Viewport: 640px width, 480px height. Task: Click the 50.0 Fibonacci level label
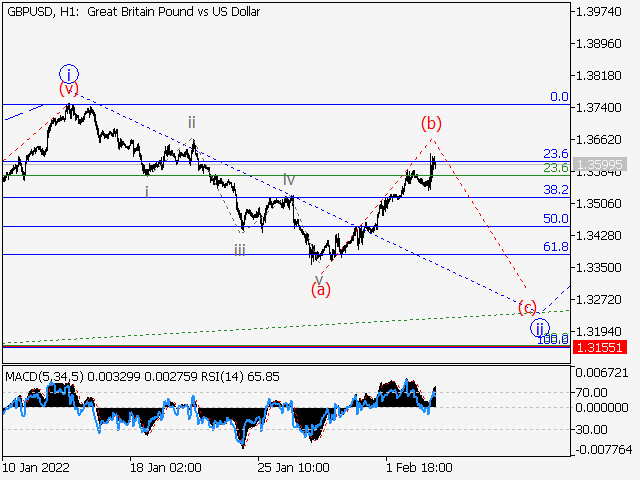point(556,218)
